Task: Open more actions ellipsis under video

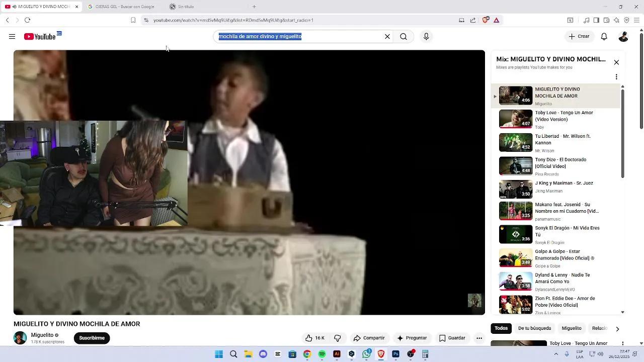Action: point(479,338)
